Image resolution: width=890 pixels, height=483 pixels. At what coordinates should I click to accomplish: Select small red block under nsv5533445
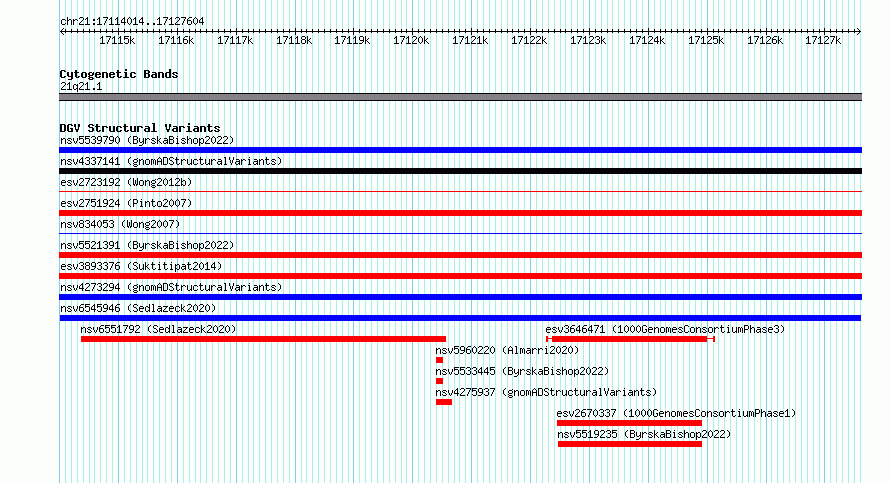pos(439,381)
